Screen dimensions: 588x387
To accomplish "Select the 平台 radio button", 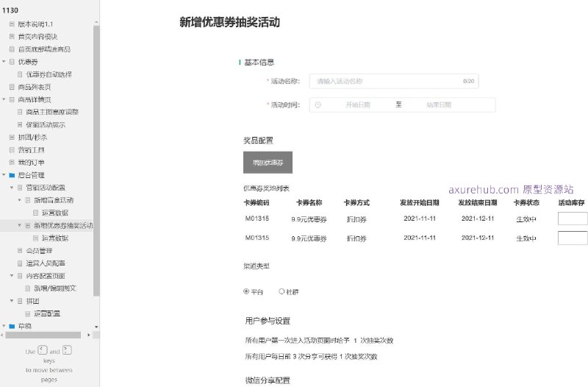I will tap(246, 291).
